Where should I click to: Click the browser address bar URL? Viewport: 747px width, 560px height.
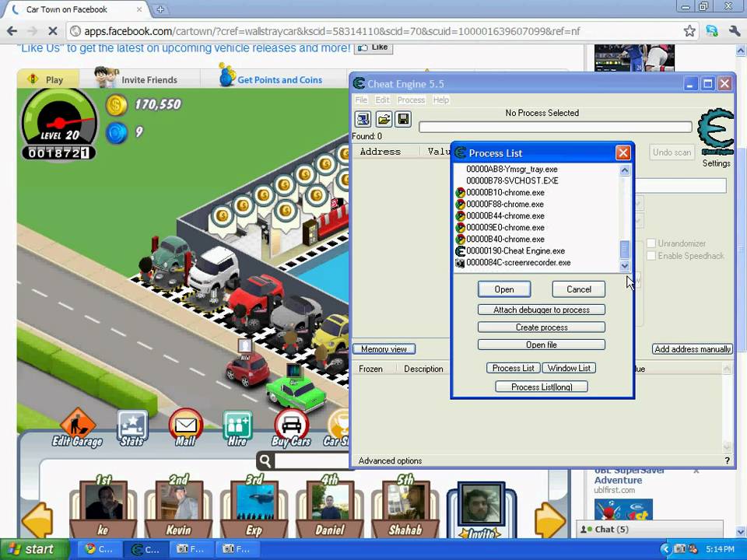[332, 31]
